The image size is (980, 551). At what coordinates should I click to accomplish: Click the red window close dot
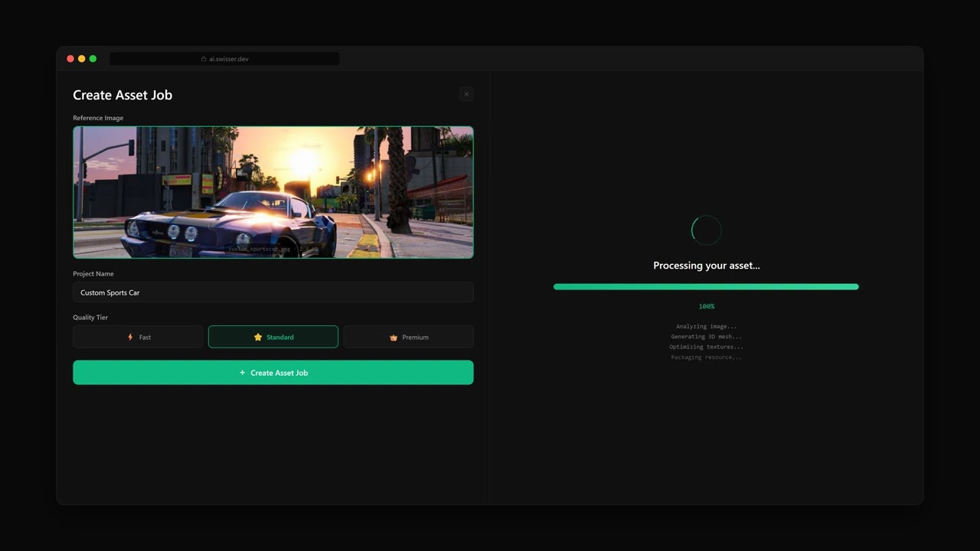point(70,59)
